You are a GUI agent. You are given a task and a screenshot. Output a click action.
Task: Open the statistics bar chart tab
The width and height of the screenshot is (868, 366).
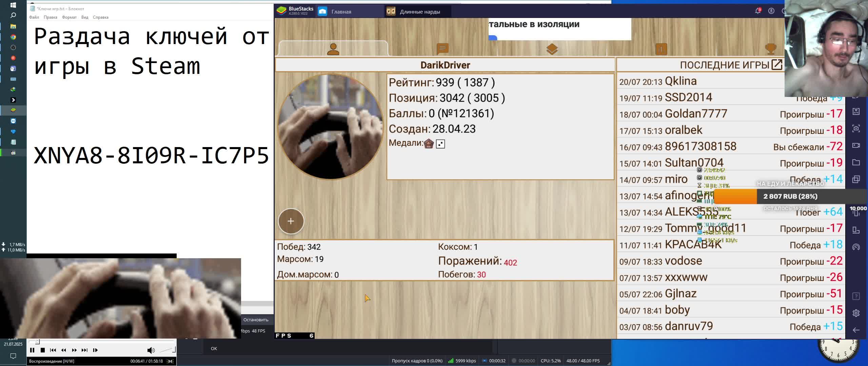click(x=661, y=49)
